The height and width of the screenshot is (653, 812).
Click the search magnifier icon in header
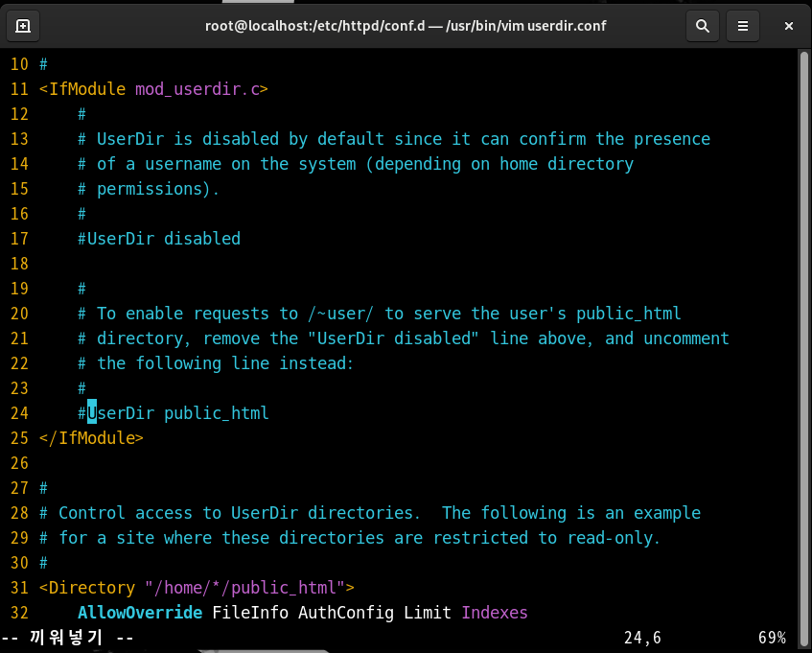pos(702,26)
